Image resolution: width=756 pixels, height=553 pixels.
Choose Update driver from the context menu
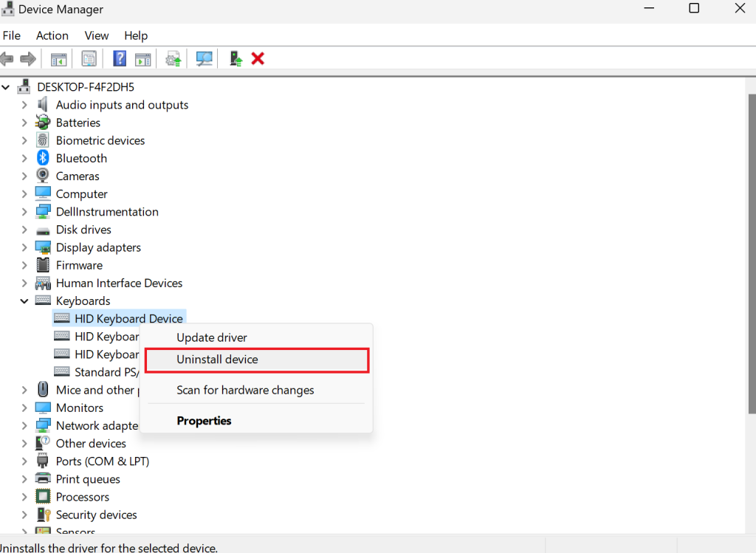click(x=213, y=337)
